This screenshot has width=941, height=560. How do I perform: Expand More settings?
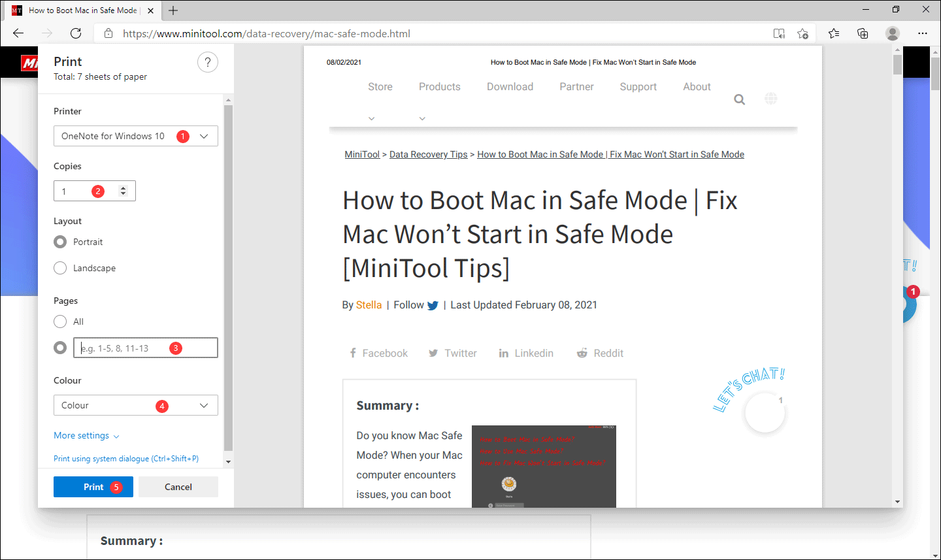point(86,436)
